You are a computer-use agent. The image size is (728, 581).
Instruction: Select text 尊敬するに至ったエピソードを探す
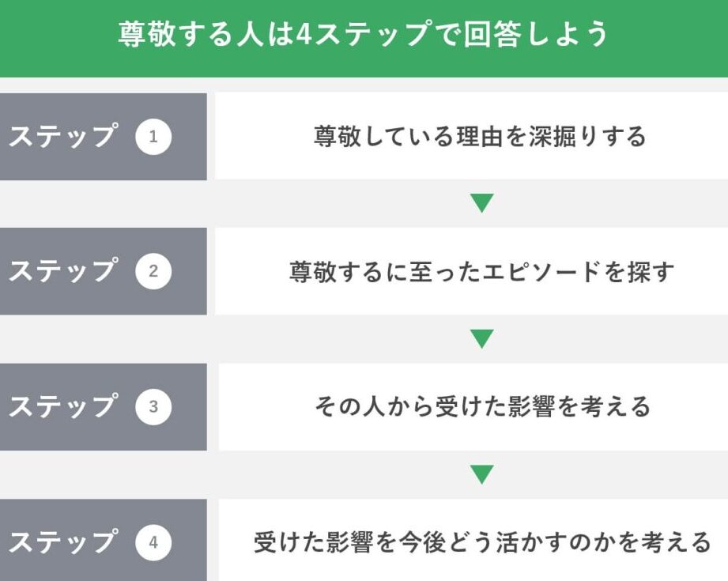pyautogui.click(x=481, y=271)
